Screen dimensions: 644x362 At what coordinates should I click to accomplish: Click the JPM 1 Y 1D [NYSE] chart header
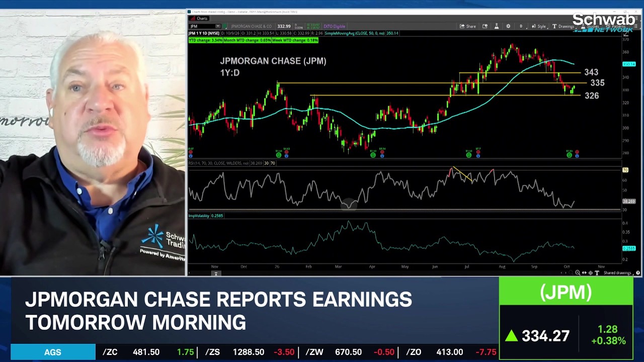(205, 33)
